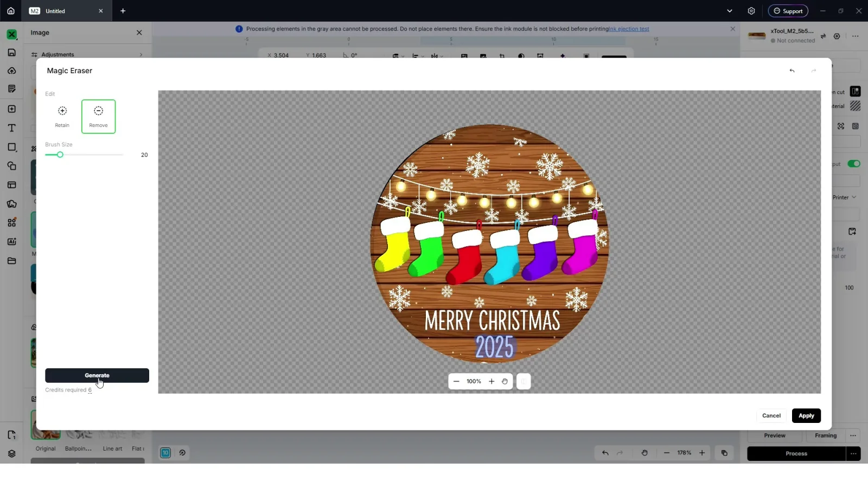Select the Line art style thumbnail label

(112, 448)
